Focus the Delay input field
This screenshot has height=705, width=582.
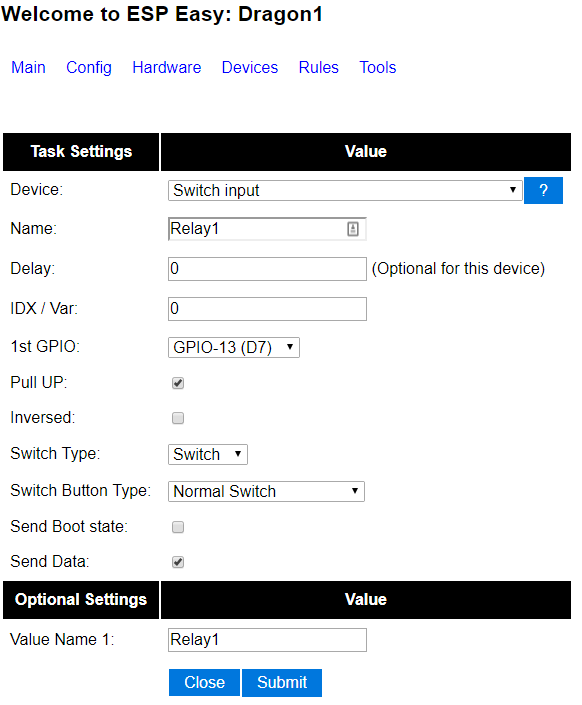(267, 269)
